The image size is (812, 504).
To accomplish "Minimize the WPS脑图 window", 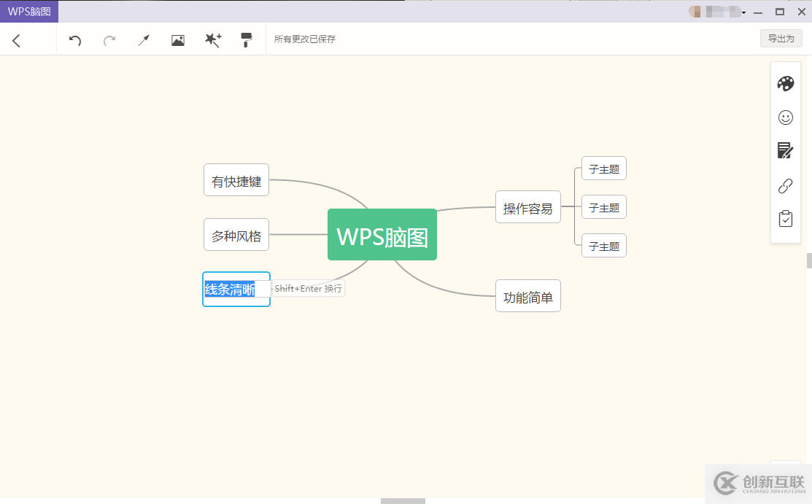I will [758, 12].
